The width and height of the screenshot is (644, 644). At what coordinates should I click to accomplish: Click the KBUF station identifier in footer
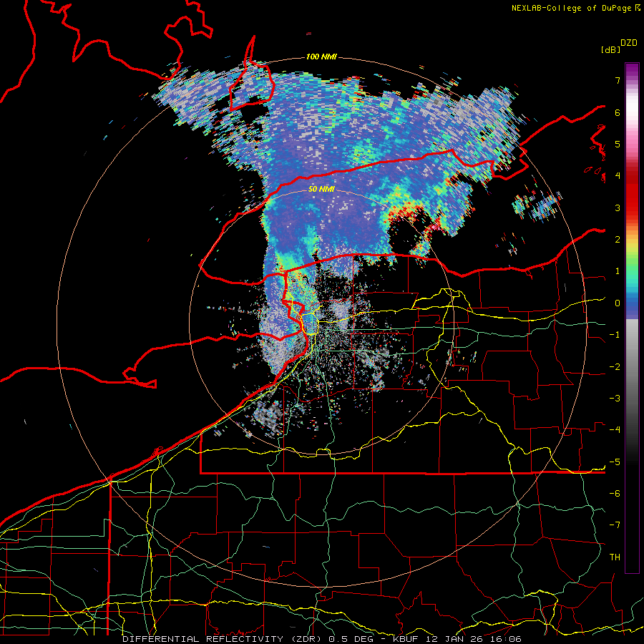point(404,639)
